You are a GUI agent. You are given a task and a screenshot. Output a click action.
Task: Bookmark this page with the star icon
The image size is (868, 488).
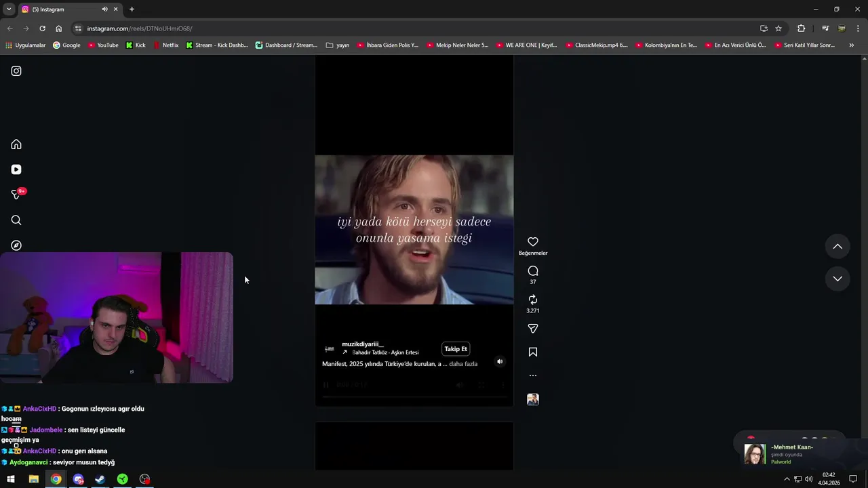(x=778, y=28)
